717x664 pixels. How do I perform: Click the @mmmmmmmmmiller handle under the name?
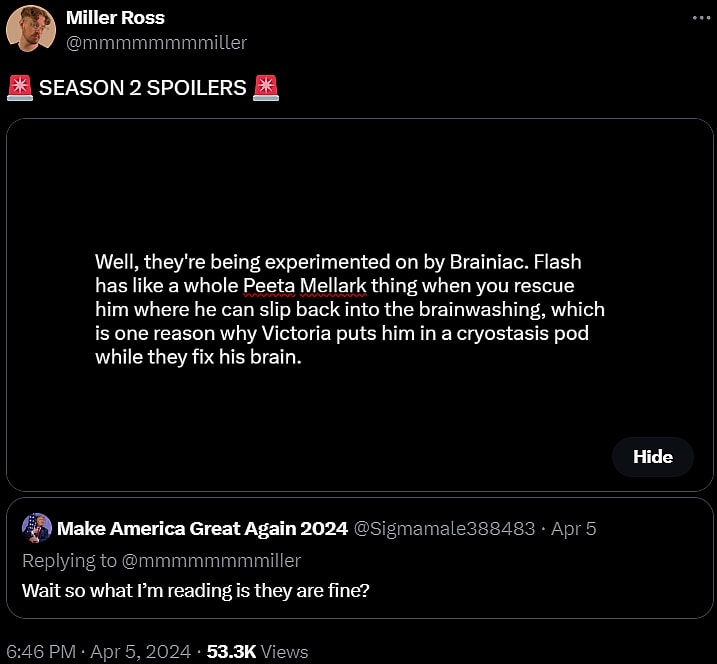tap(156, 43)
